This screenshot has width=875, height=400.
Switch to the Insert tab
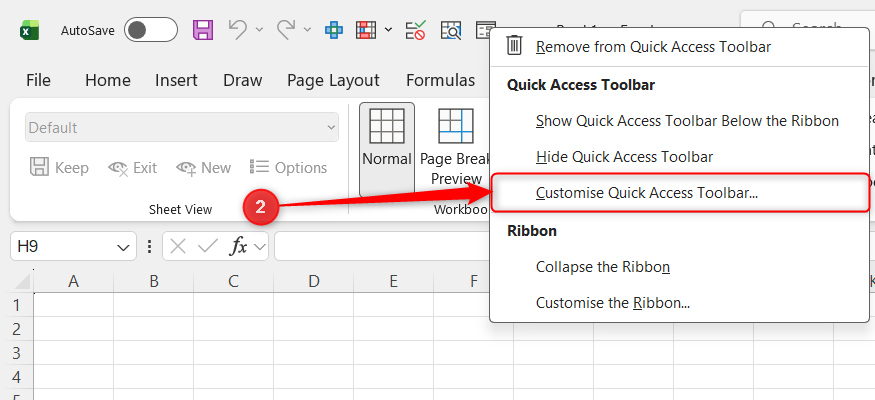tap(176, 80)
